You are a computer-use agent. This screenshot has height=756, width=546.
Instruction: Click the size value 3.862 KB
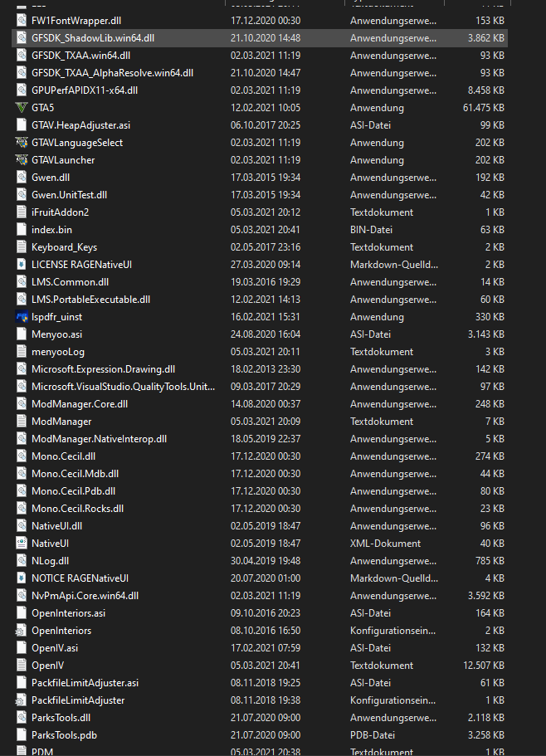pos(485,37)
